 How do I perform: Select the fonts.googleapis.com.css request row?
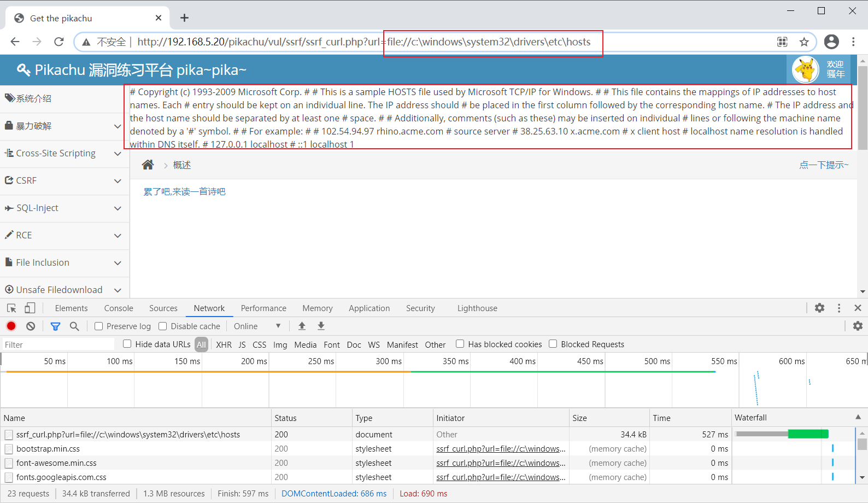pos(427,477)
